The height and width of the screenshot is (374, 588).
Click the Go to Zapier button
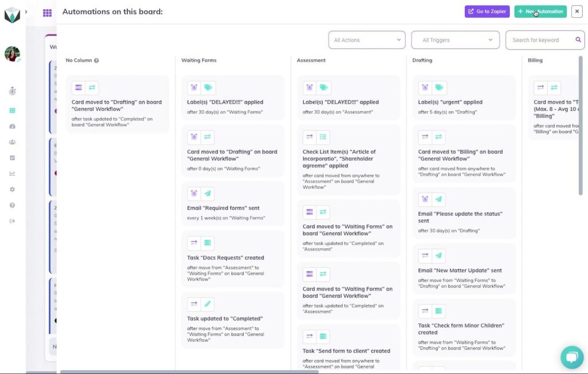click(x=487, y=11)
